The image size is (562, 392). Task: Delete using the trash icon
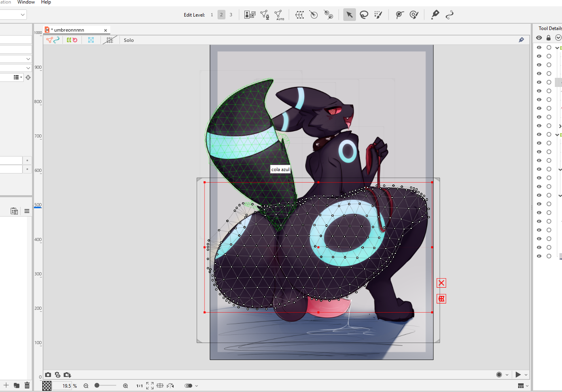pyautogui.click(x=27, y=385)
